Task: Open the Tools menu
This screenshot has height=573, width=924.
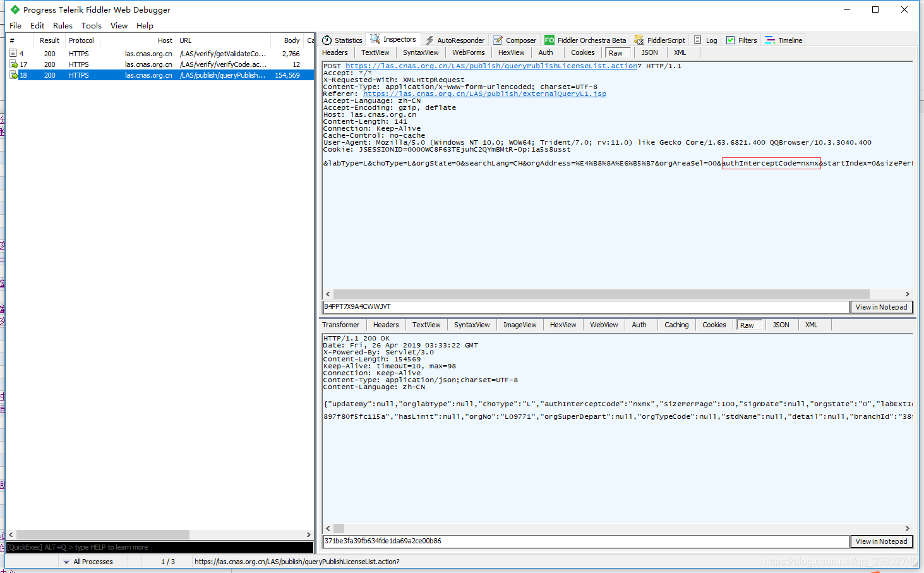Action: tap(92, 26)
